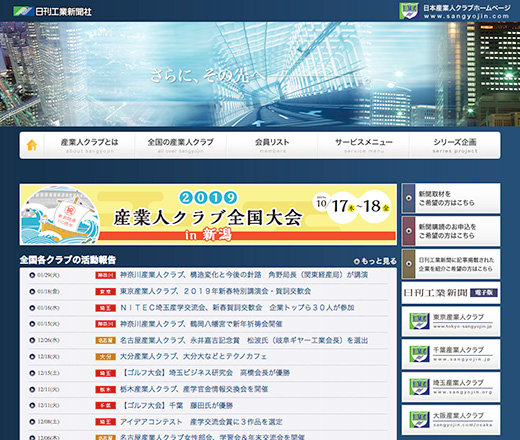Click red 埼玉 tag on 01/16 row
520x440 pixels.
105,308
